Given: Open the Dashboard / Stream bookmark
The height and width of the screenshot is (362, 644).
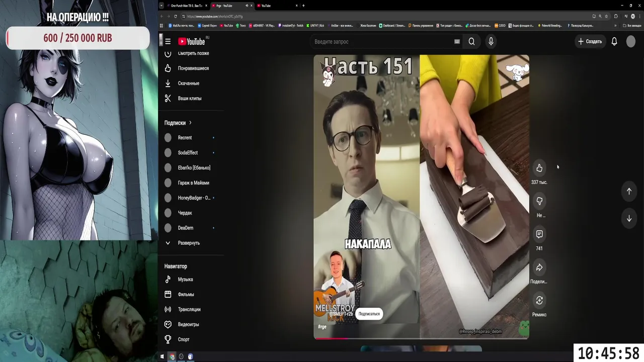Looking at the screenshot, I should click(x=392, y=25).
